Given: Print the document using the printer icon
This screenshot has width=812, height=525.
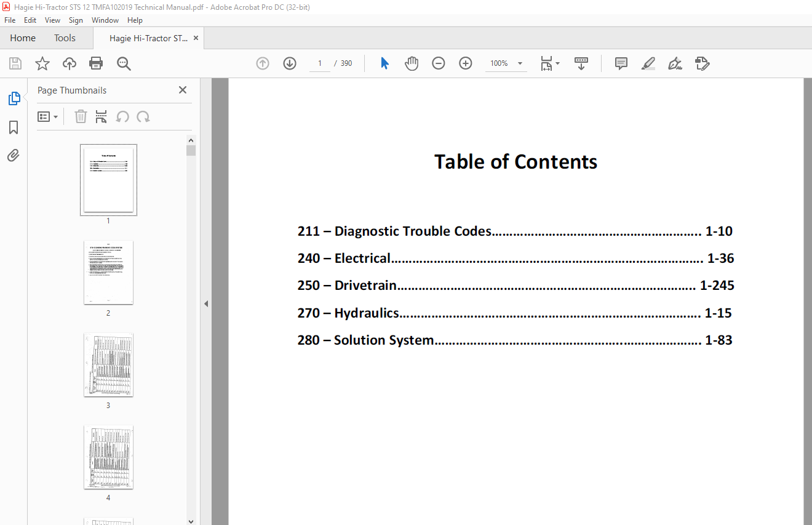Looking at the screenshot, I should (96, 63).
